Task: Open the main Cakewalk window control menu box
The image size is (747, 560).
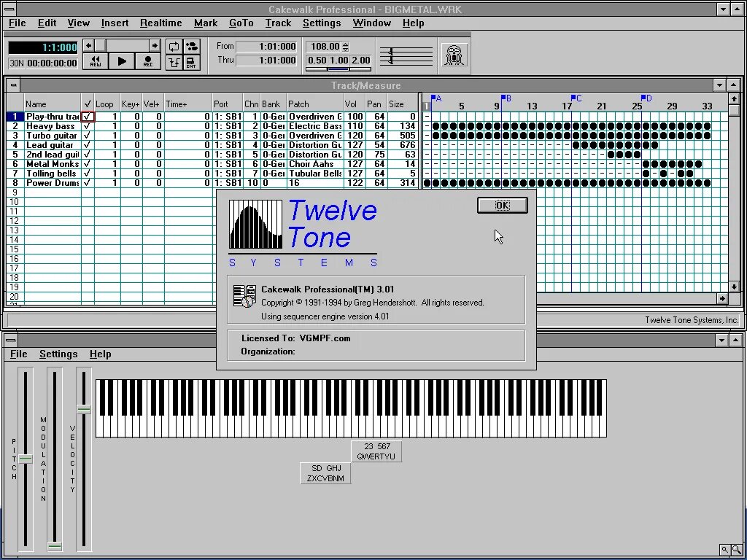Action: [x=9, y=9]
